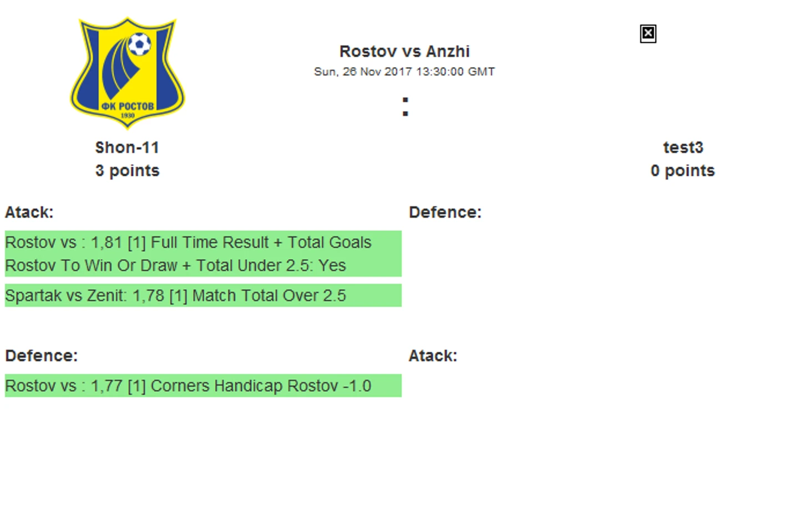Click the Full Time Result + Total Goals bet

203,254
